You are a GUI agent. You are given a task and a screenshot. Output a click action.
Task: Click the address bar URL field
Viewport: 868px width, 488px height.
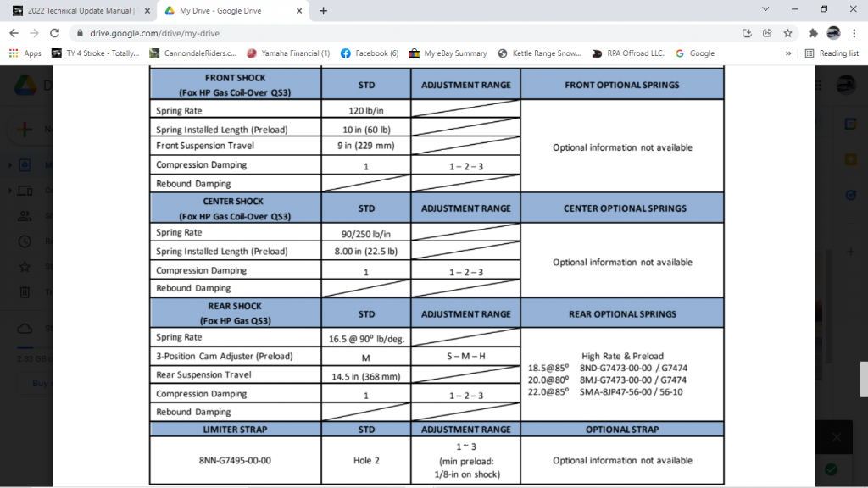tap(381, 33)
